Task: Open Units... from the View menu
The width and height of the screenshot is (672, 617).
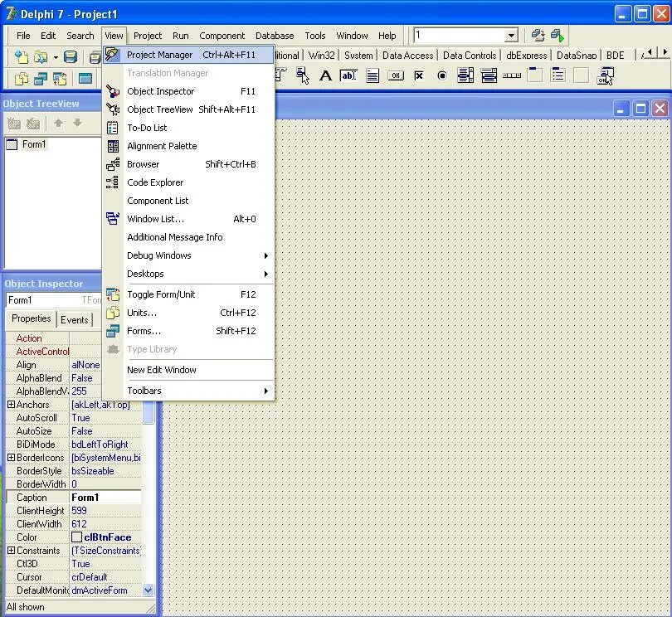Action: pyautogui.click(x=188, y=313)
